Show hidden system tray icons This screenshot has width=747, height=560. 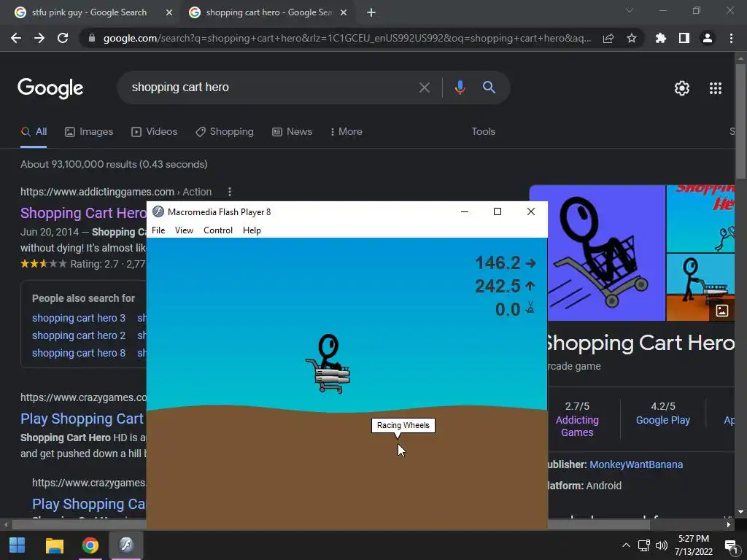coord(626,545)
